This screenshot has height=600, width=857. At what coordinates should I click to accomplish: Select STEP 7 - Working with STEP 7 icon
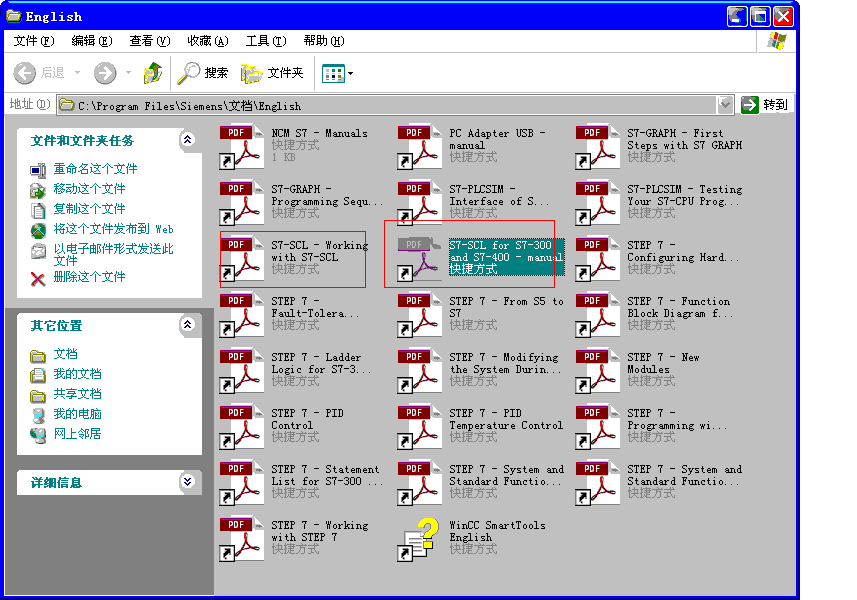tap(242, 539)
